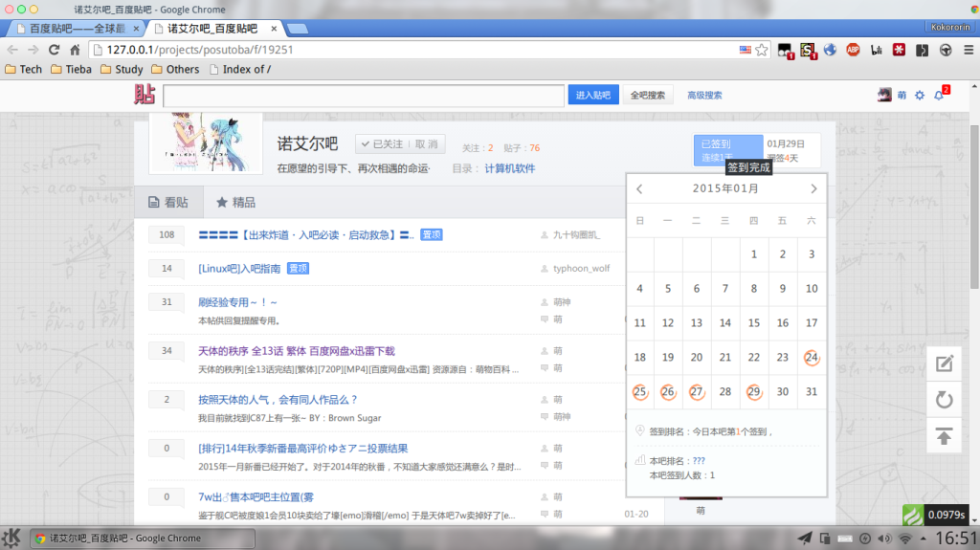
Task: Click the bar chart extension icon
Action: 877,50
